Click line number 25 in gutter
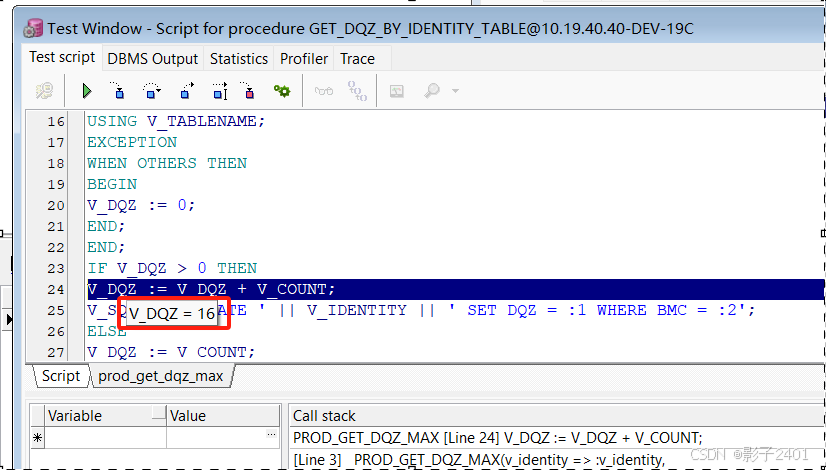Viewport: 826px width, 470px height. point(56,311)
